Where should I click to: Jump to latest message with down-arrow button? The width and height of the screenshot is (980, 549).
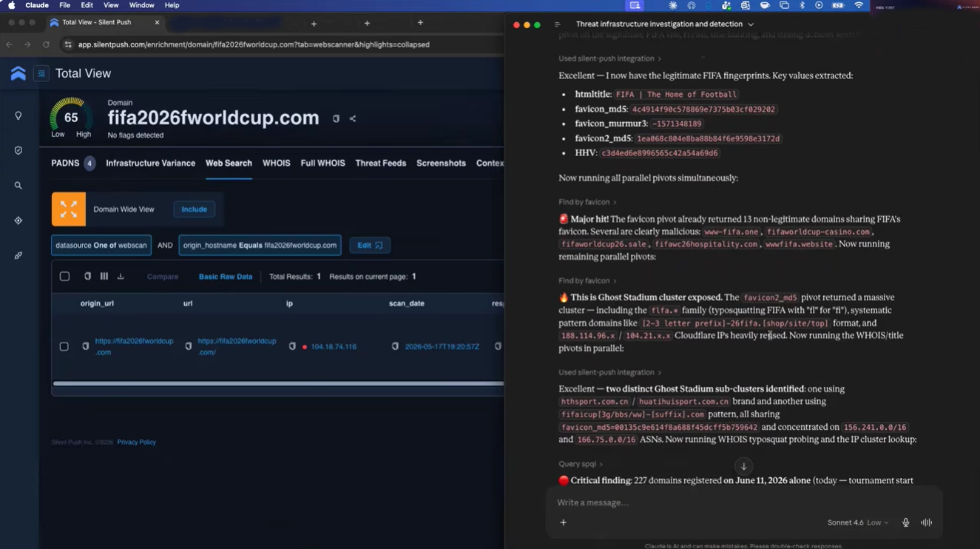click(743, 466)
